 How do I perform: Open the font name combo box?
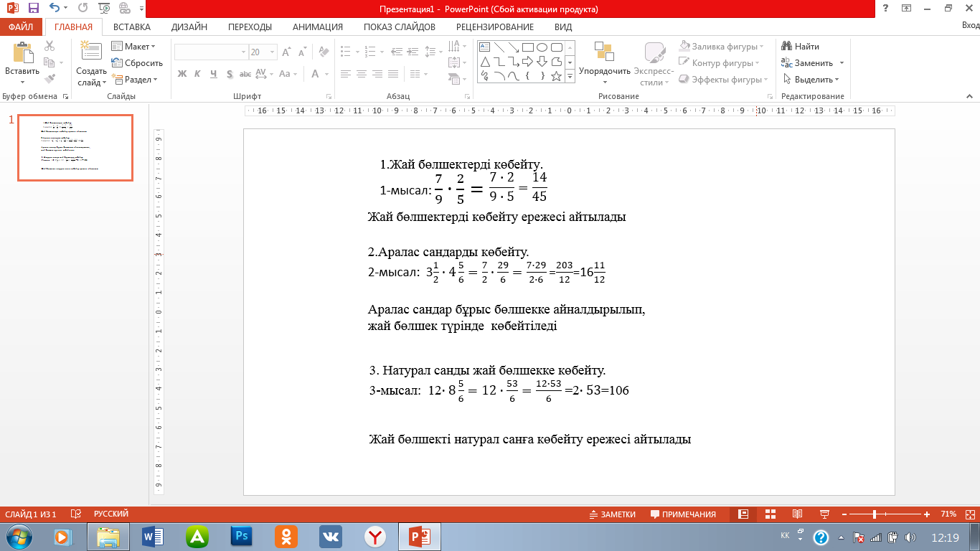211,52
